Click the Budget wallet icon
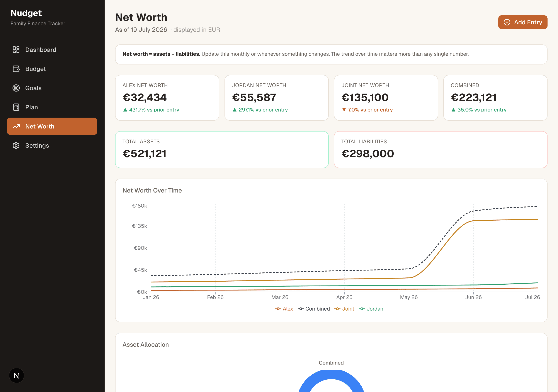558x392 pixels. (16, 69)
